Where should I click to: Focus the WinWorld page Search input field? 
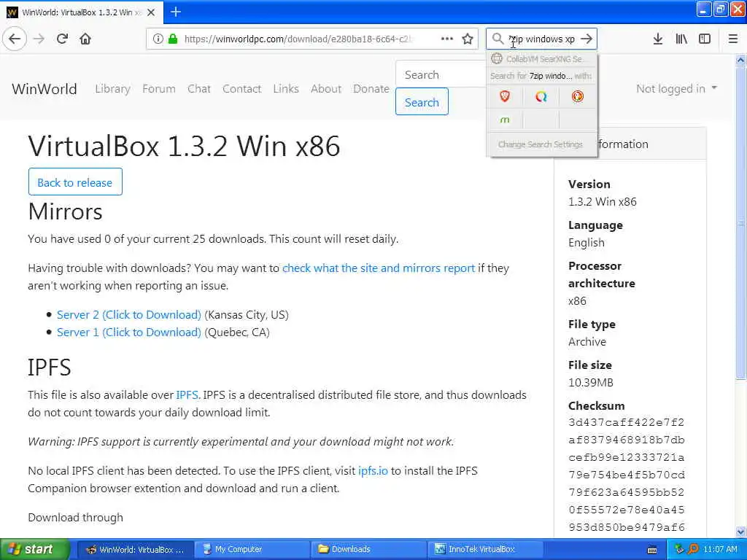pos(441,75)
